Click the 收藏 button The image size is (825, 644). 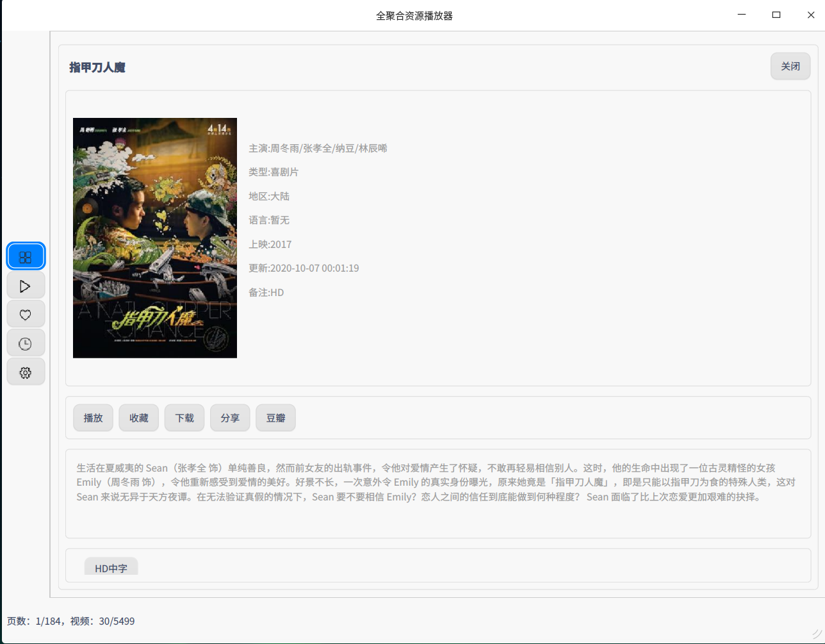(x=139, y=418)
